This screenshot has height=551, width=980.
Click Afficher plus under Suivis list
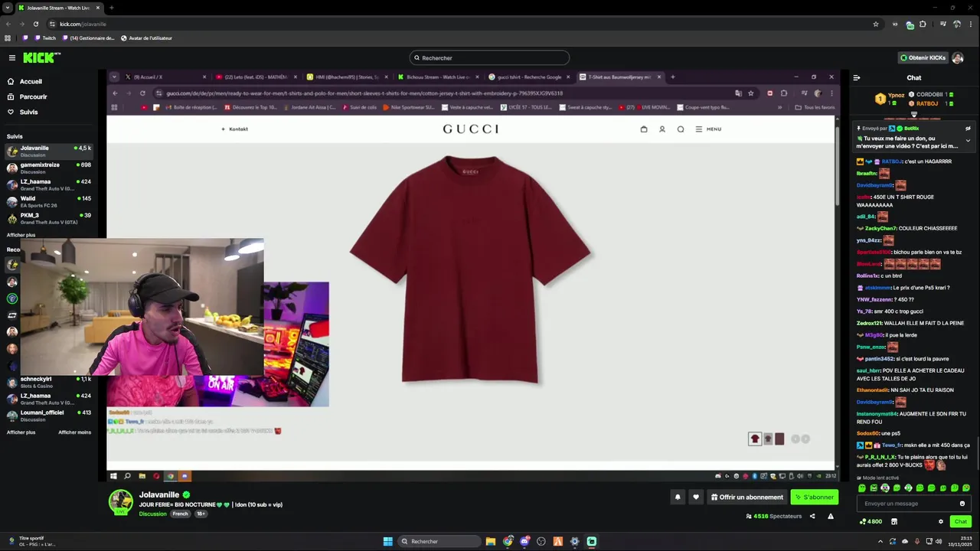21,235
